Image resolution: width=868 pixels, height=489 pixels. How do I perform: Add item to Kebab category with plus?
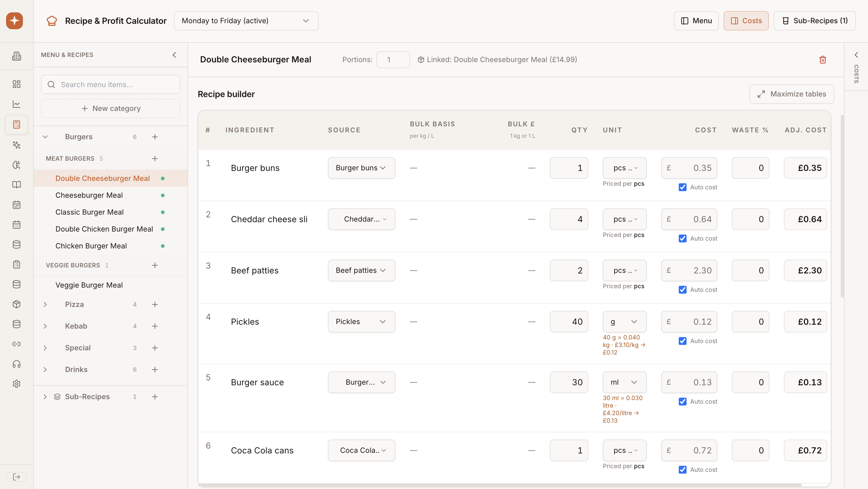[x=155, y=326]
